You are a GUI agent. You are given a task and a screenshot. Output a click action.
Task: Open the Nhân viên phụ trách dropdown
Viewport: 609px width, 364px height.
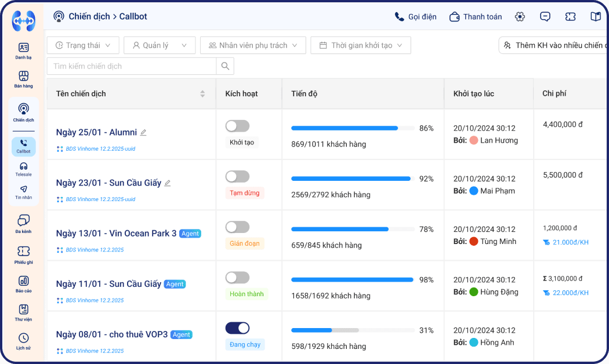[x=253, y=45]
